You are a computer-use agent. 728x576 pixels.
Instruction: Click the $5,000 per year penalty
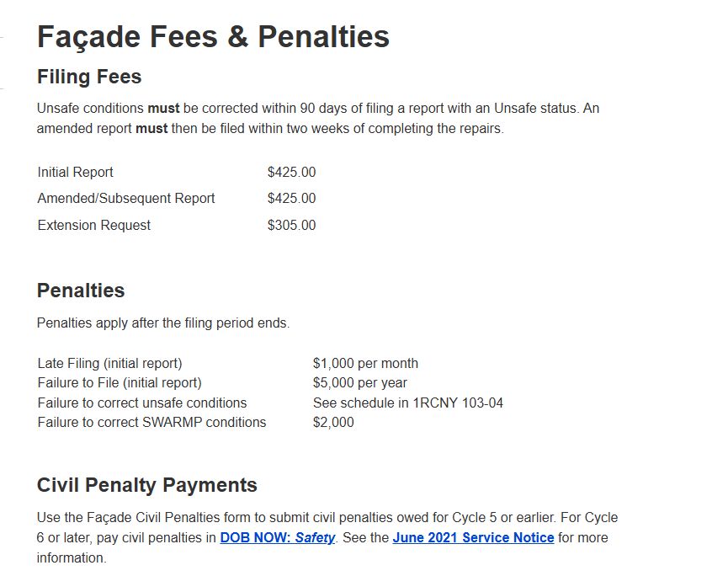[360, 383]
